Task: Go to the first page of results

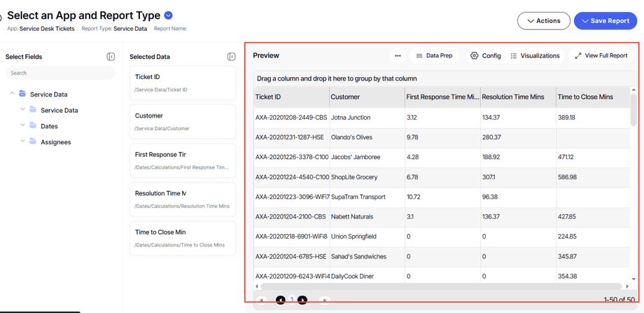Action: pyautogui.click(x=260, y=300)
